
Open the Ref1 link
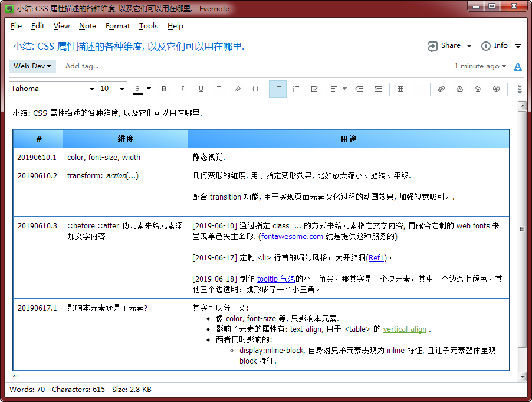[x=376, y=258]
